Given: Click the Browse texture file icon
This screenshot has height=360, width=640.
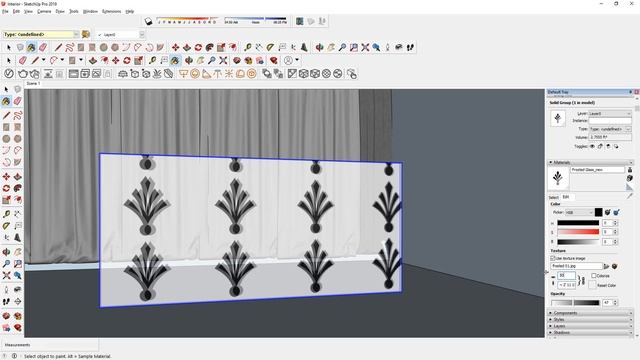Looking at the screenshot, I should click(x=607, y=266).
